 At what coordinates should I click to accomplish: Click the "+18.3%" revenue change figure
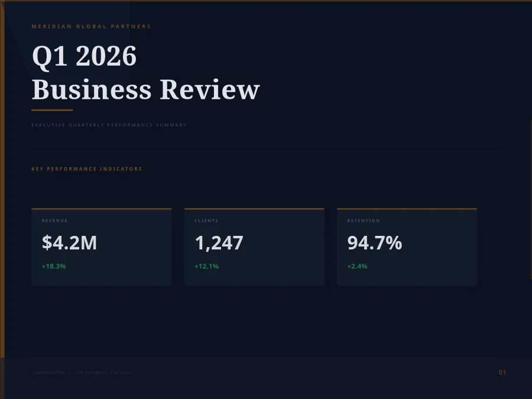point(54,267)
